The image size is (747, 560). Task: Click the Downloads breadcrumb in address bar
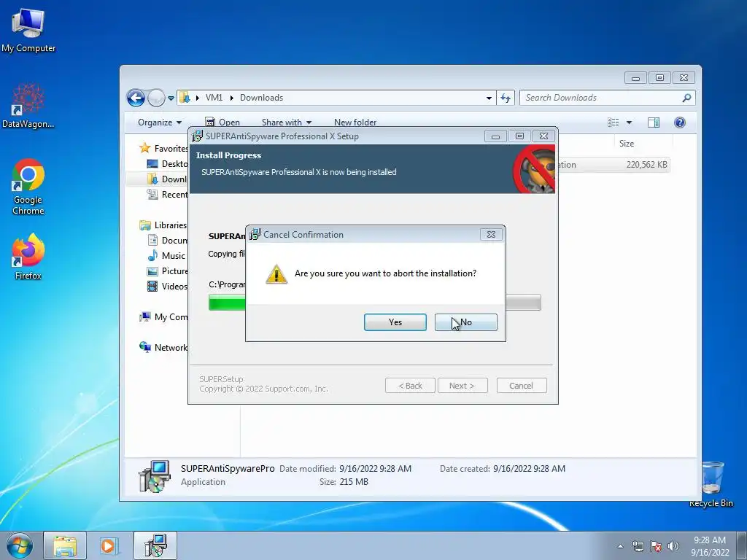click(262, 98)
